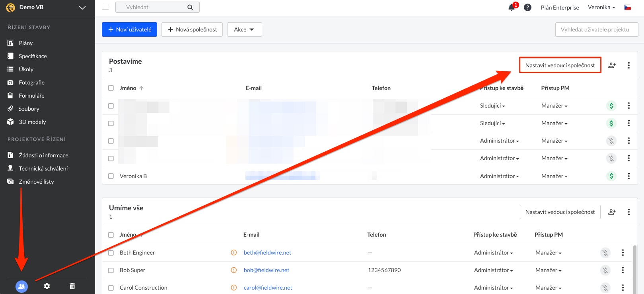Expand the Akce dropdown

pos(244,29)
